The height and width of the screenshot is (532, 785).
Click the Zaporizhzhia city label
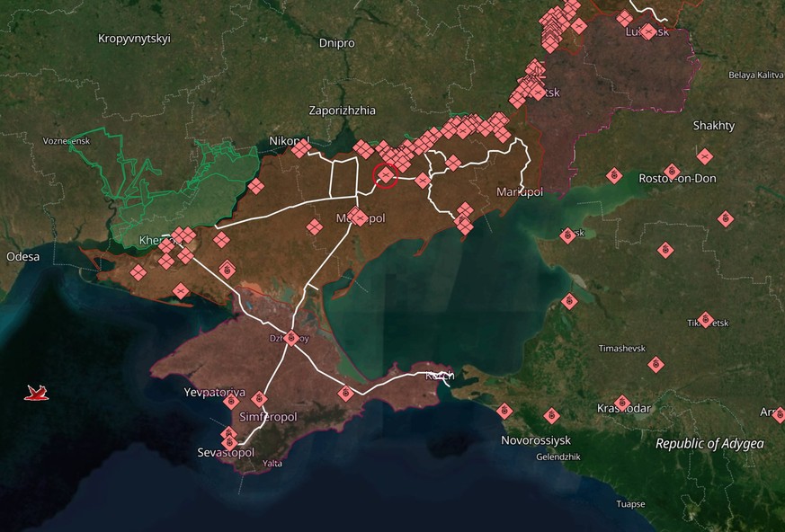click(x=342, y=111)
